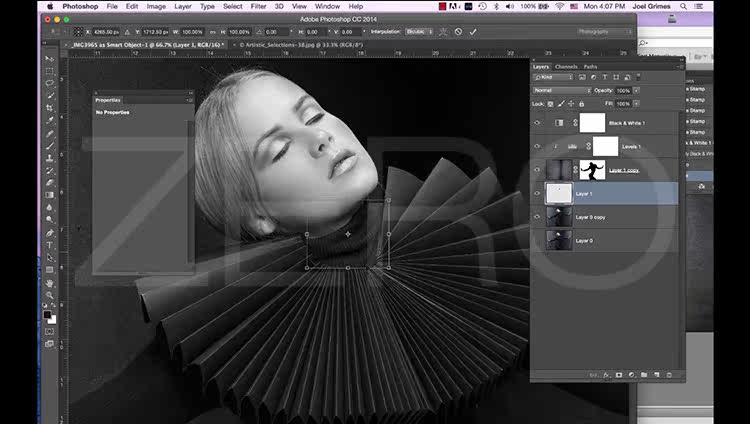750x424 pixels.
Task: Switch to the Channels tab
Action: coord(566,67)
